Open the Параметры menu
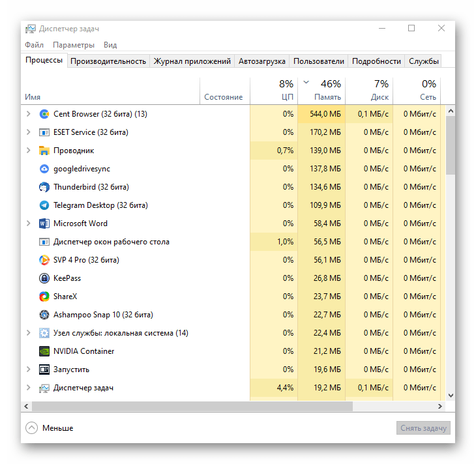This screenshot has height=464, width=476. (x=74, y=45)
